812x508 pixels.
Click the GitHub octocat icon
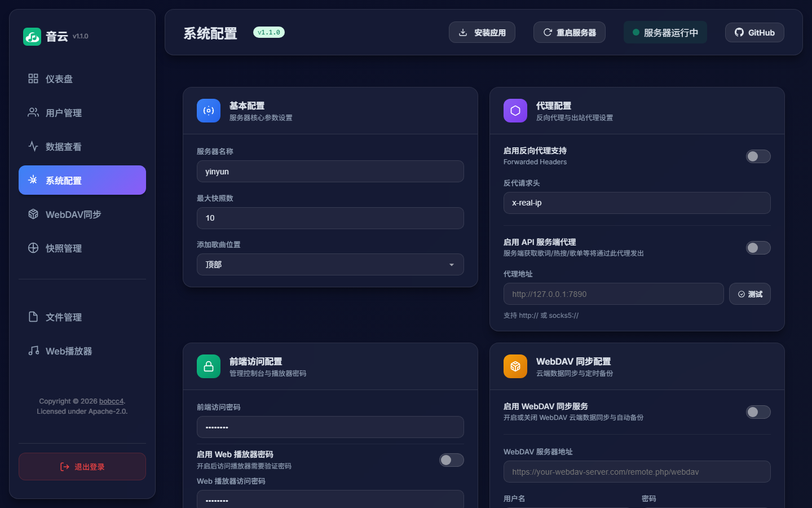tap(739, 32)
